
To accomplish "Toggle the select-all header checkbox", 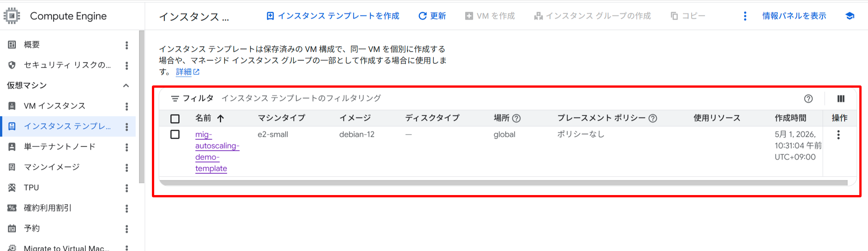I will pyautogui.click(x=175, y=119).
